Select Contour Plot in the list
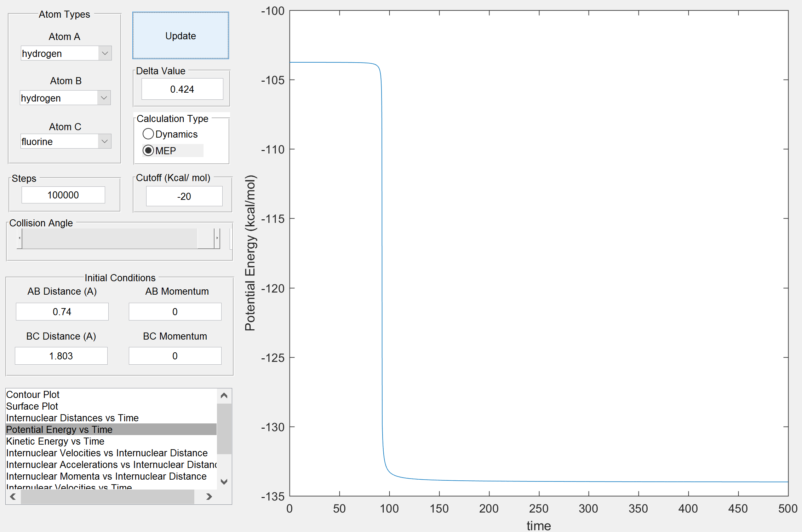Image resolution: width=802 pixels, height=532 pixels. [x=33, y=394]
